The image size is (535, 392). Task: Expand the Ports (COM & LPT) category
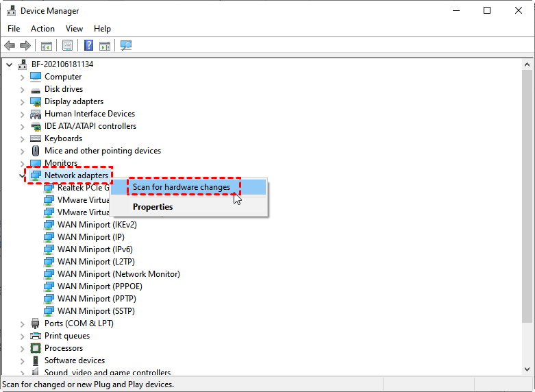(22, 324)
